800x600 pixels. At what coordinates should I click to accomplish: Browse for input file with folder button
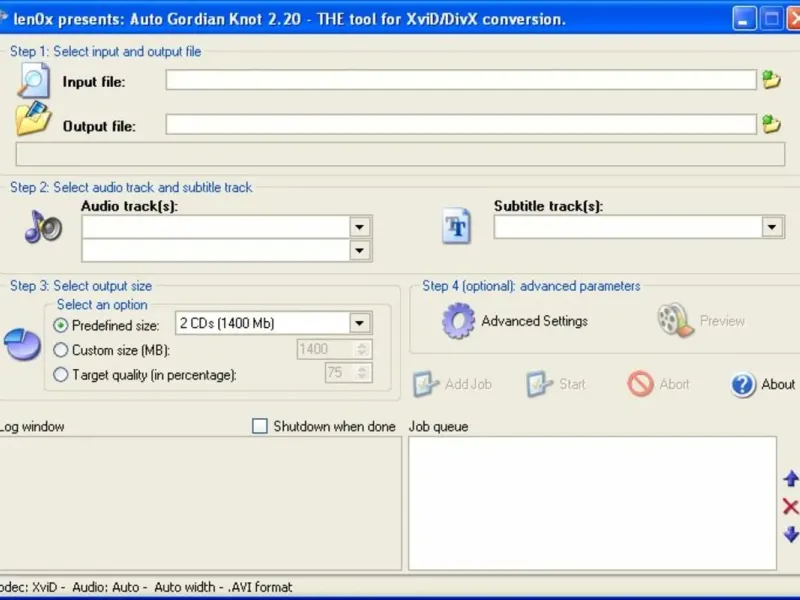click(771, 80)
